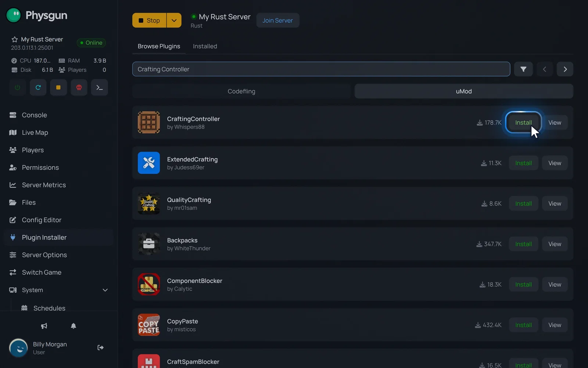
Task: Select Browse Plugins tab
Action: [x=159, y=46]
